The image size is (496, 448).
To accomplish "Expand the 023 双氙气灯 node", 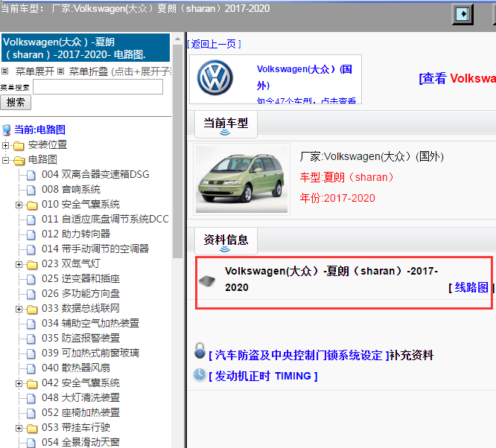I will tap(19, 265).
